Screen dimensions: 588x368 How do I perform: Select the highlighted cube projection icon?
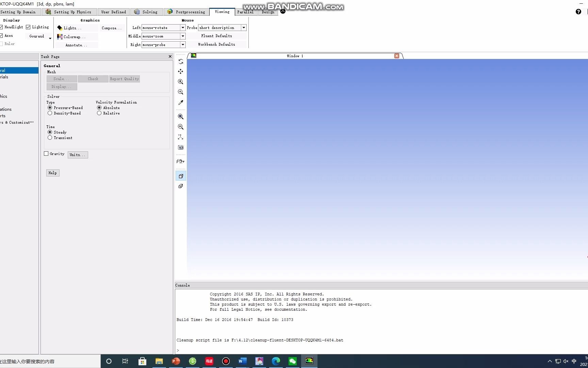[x=181, y=176]
